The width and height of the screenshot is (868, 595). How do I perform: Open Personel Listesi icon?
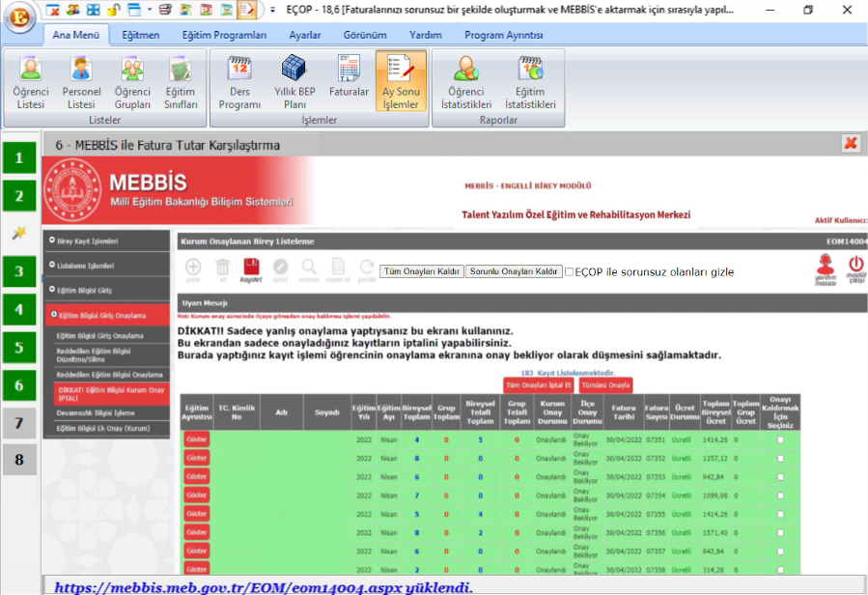pos(81,81)
